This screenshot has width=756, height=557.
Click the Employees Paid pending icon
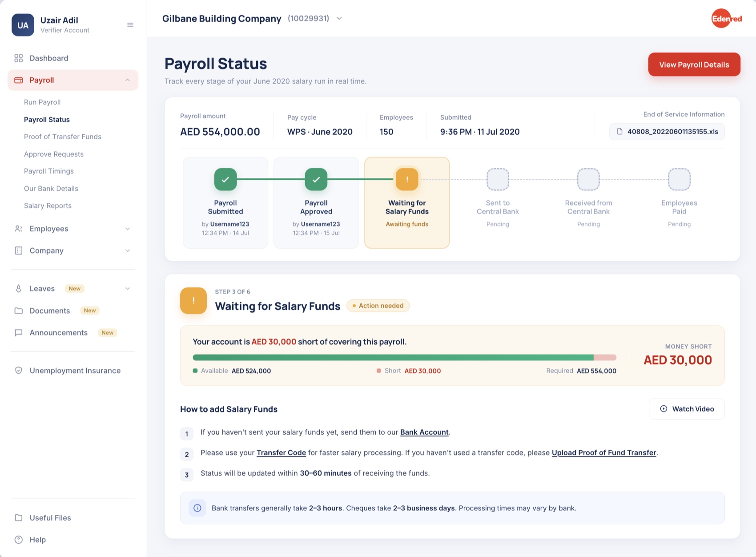click(679, 179)
